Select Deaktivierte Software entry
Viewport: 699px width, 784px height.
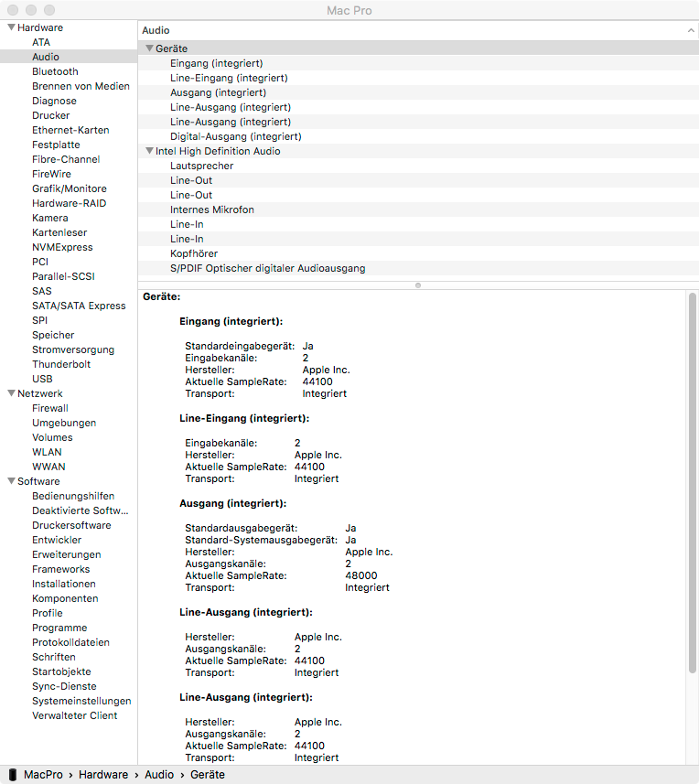click(x=80, y=510)
